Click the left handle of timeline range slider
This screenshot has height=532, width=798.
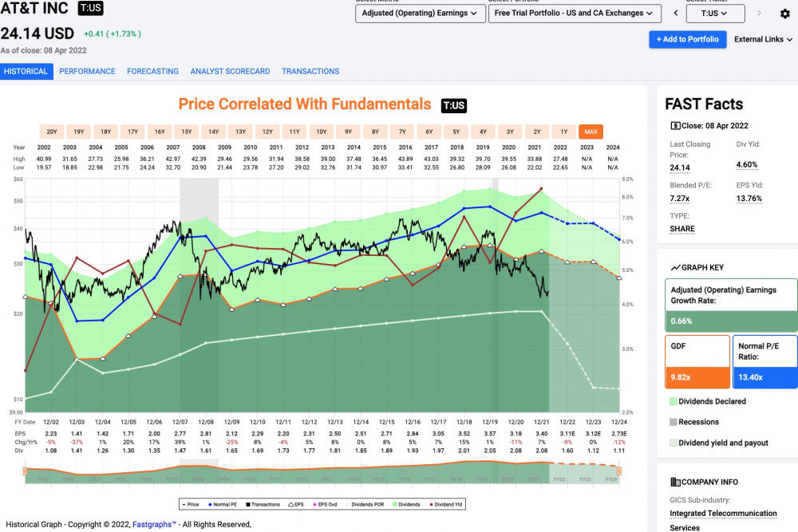pos(25,471)
